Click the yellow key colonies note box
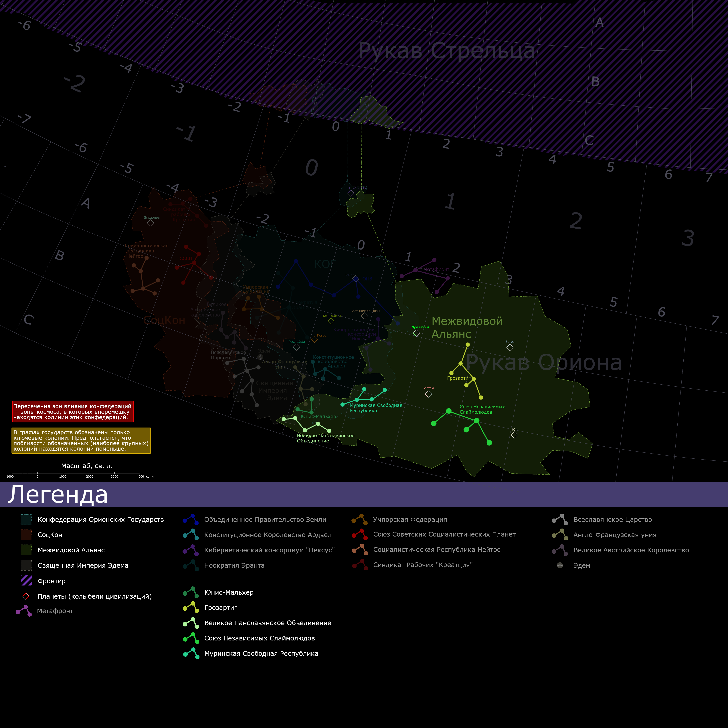 [81, 440]
